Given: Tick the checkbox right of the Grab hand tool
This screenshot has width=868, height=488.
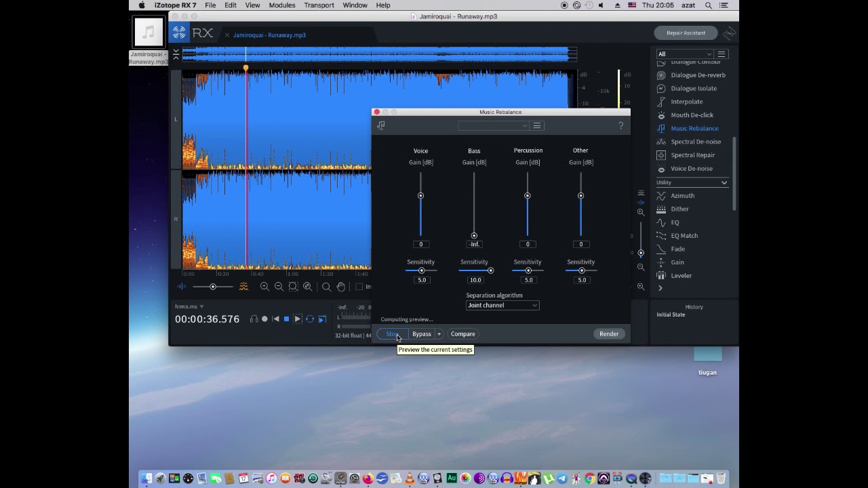Looking at the screenshot, I should (x=359, y=287).
